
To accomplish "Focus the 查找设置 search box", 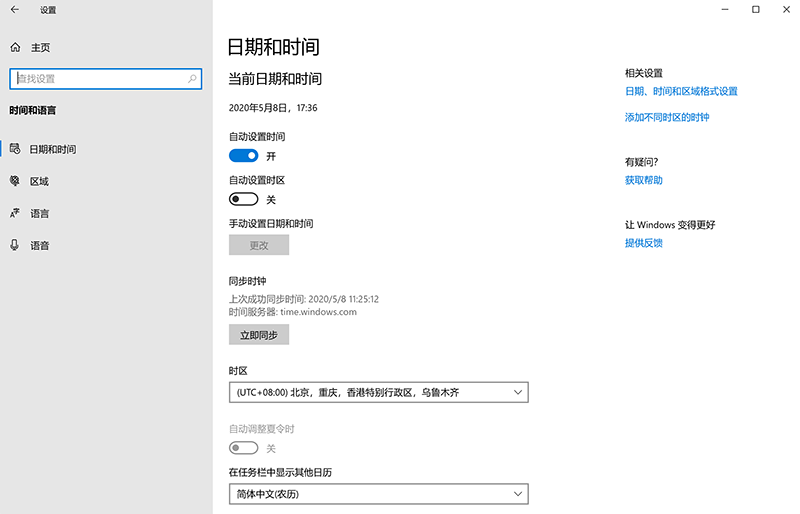I will (x=98, y=78).
